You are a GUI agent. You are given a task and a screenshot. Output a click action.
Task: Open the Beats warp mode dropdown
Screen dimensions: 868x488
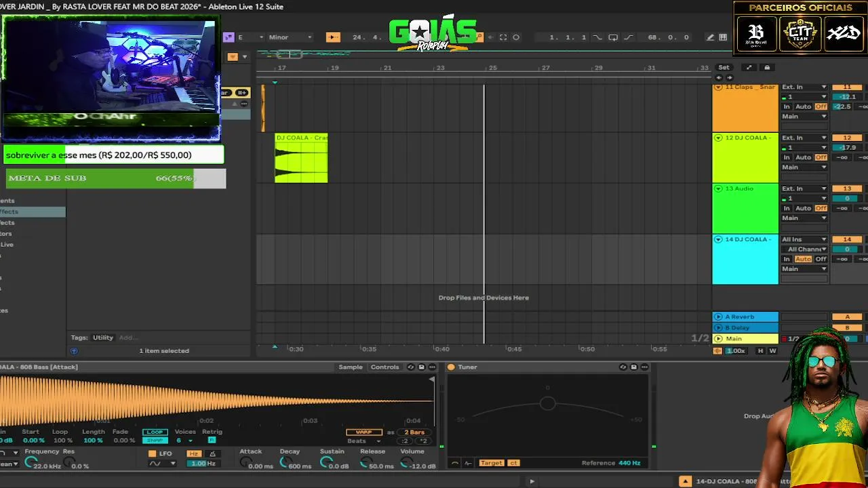click(363, 441)
